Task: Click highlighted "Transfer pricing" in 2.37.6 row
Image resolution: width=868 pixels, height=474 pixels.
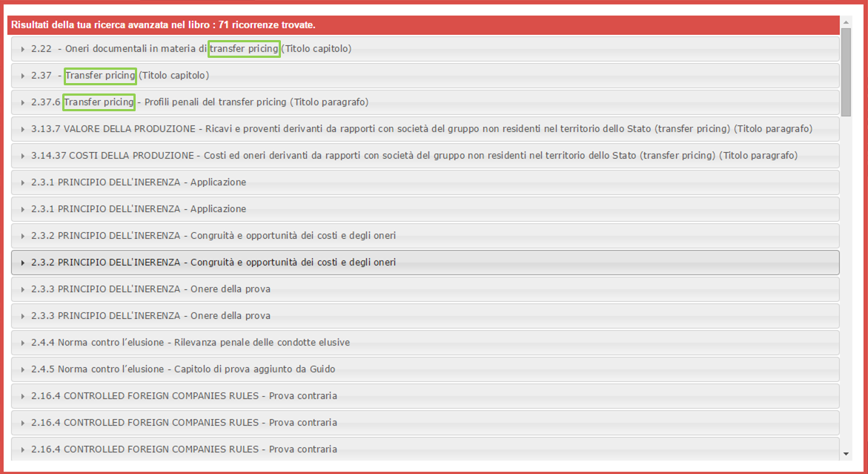Action: tap(99, 102)
